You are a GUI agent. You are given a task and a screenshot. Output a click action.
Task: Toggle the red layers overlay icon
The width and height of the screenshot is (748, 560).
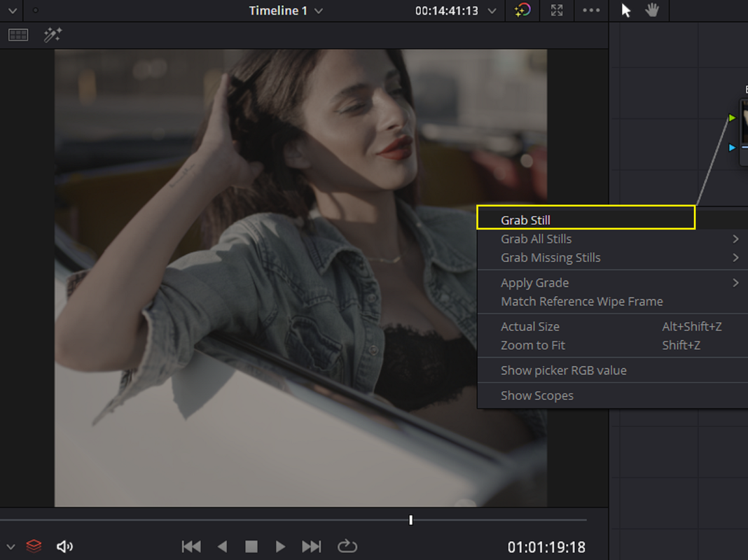[x=34, y=546]
